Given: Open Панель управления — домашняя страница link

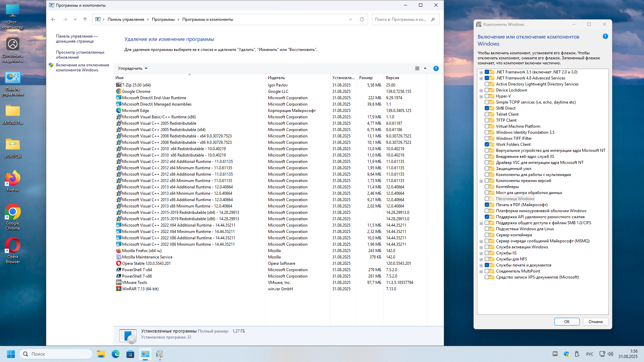Looking at the screenshot, I should pyautogui.click(x=77, y=39).
